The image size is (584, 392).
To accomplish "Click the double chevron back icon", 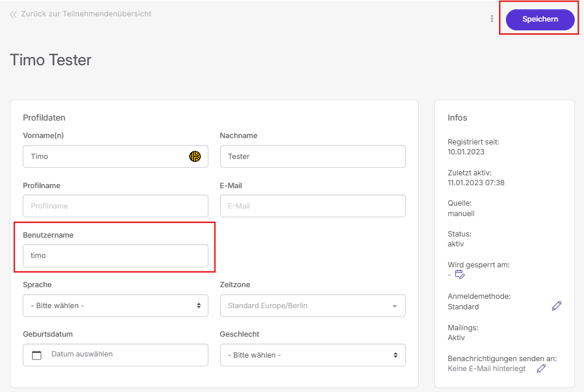I will pyautogui.click(x=13, y=15).
